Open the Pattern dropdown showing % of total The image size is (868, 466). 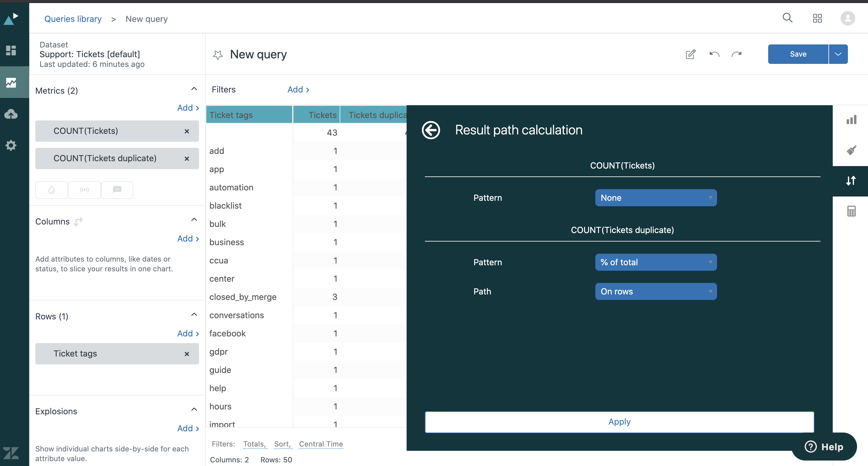(655, 262)
